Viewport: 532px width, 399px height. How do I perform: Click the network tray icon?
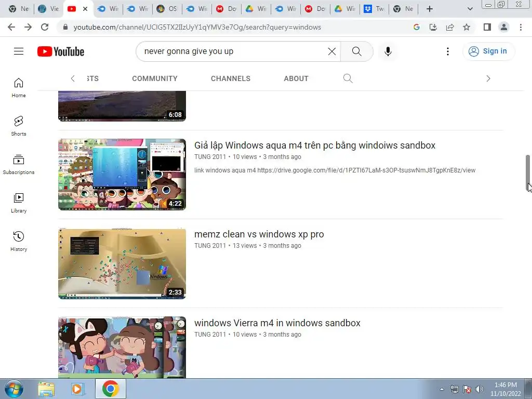454,389
